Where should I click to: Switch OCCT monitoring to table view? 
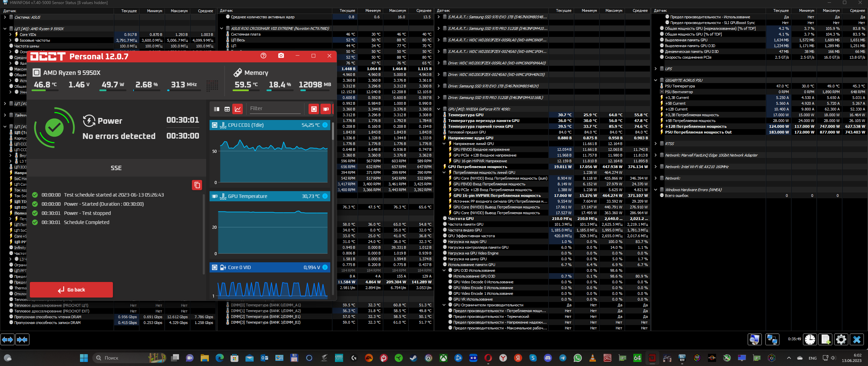227,109
